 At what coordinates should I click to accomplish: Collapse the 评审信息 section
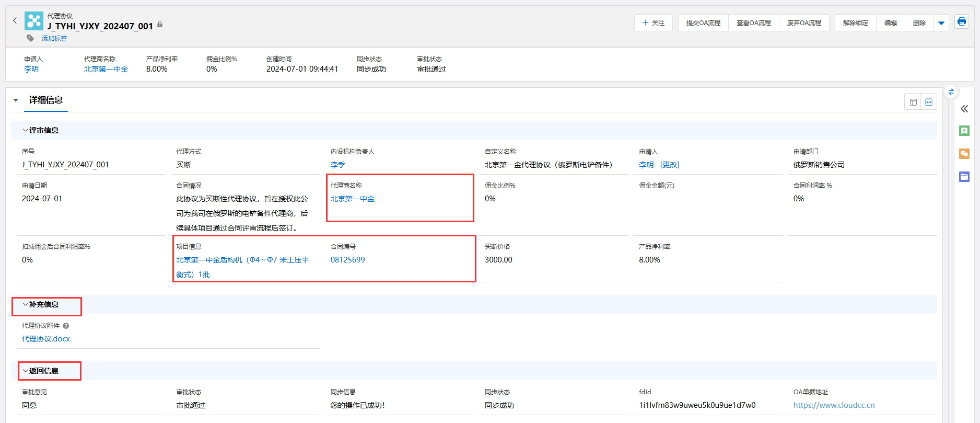[x=26, y=130]
